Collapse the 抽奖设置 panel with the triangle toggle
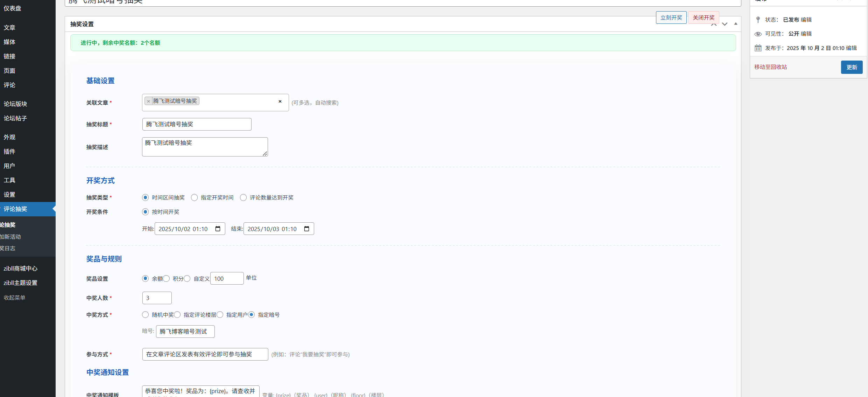This screenshot has height=397, width=868. 736,24
